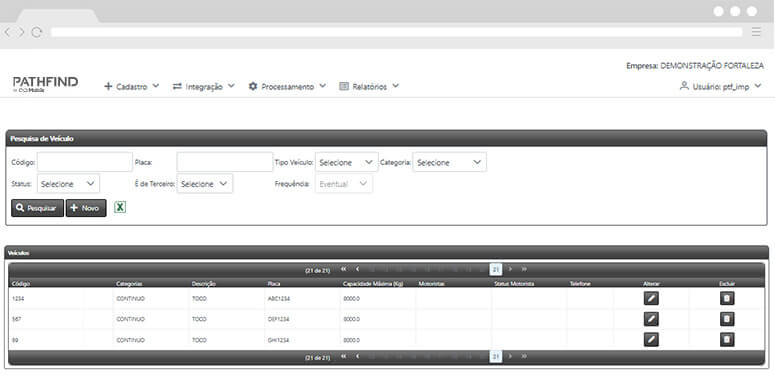The image size is (775, 390).
Task: Delete vehicle 99 with trash icon
Action: pos(727,339)
